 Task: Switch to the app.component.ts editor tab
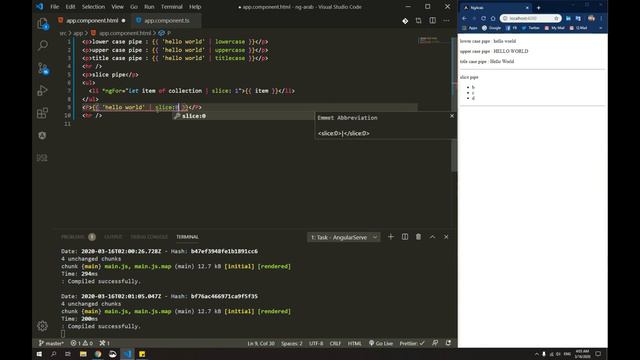[x=167, y=20]
